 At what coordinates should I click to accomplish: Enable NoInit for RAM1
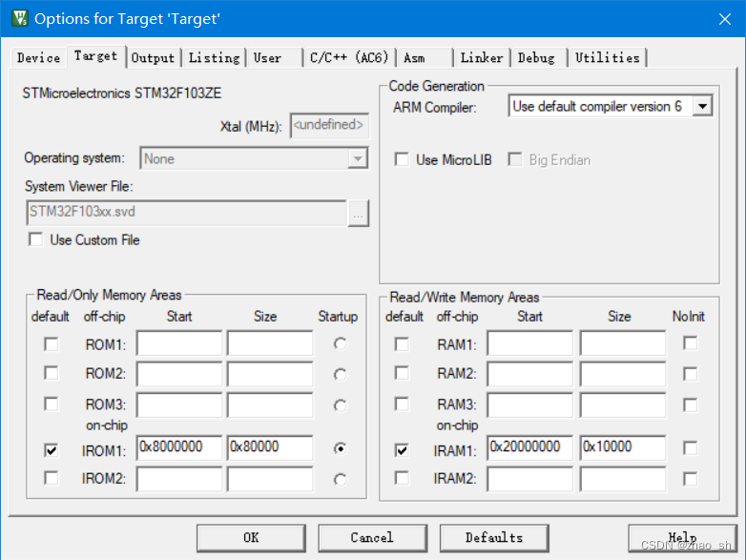690,343
